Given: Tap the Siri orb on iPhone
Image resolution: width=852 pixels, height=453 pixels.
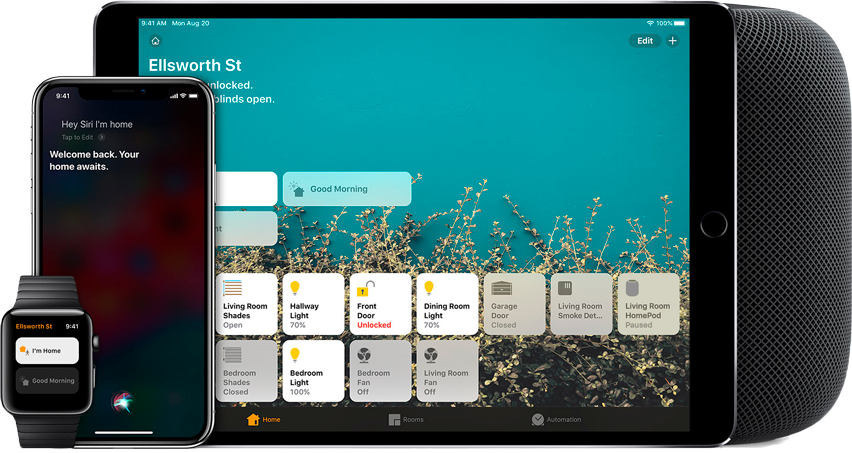Looking at the screenshot, I should pyautogui.click(x=122, y=402).
